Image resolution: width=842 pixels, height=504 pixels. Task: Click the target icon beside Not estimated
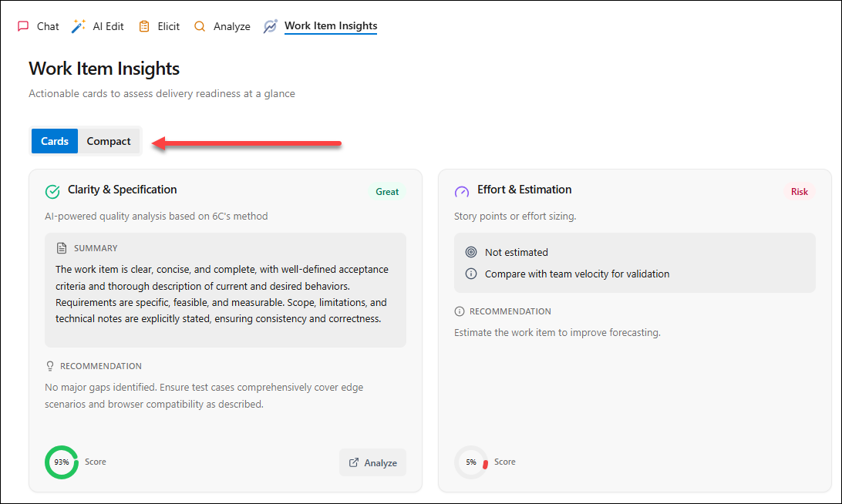pos(471,252)
